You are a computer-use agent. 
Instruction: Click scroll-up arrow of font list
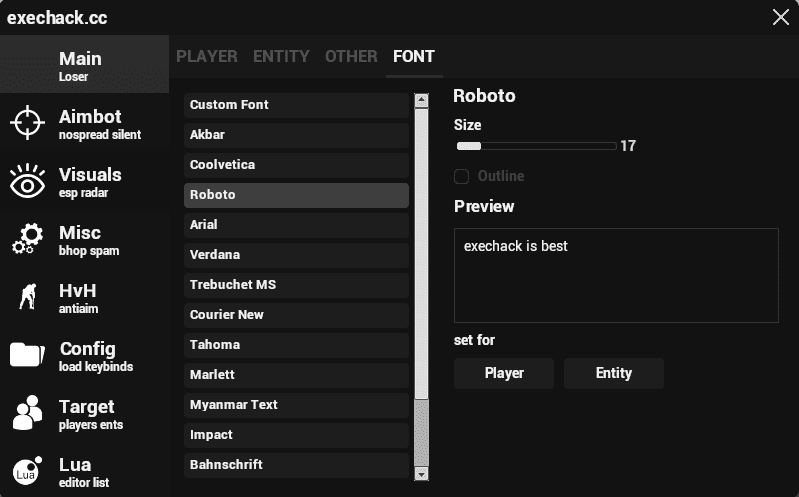pos(421,99)
